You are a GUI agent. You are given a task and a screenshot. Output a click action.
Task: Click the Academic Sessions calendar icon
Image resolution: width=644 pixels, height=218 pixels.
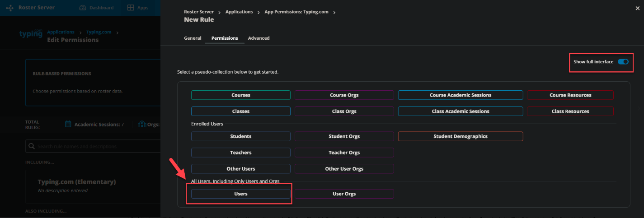pos(68,124)
